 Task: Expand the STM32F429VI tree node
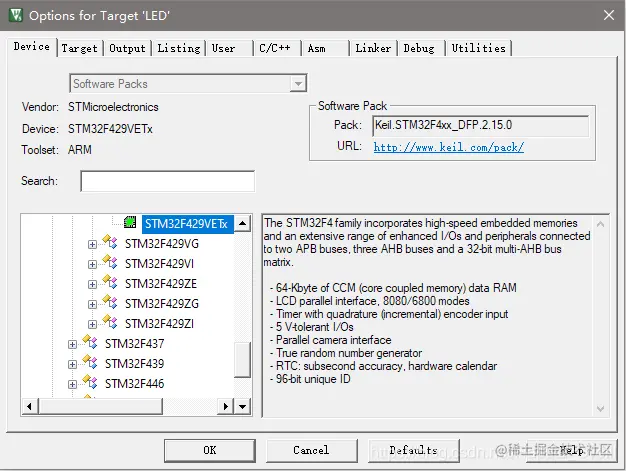tap(92, 264)
